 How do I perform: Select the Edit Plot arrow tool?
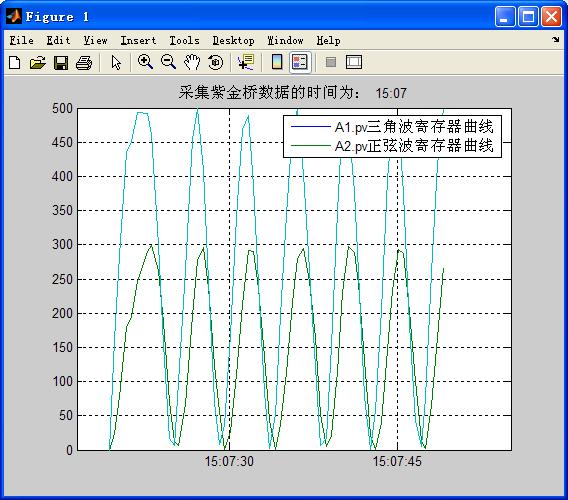point(116,62)
